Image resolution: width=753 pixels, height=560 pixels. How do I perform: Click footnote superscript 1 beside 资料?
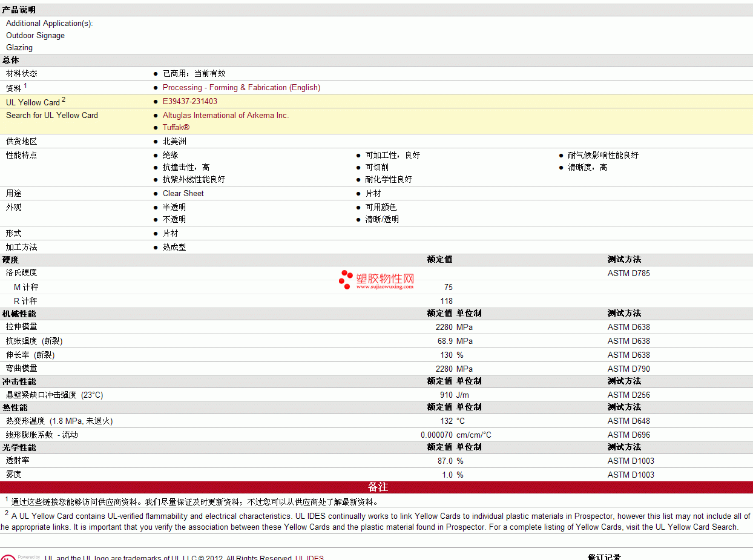click(25, 85)
